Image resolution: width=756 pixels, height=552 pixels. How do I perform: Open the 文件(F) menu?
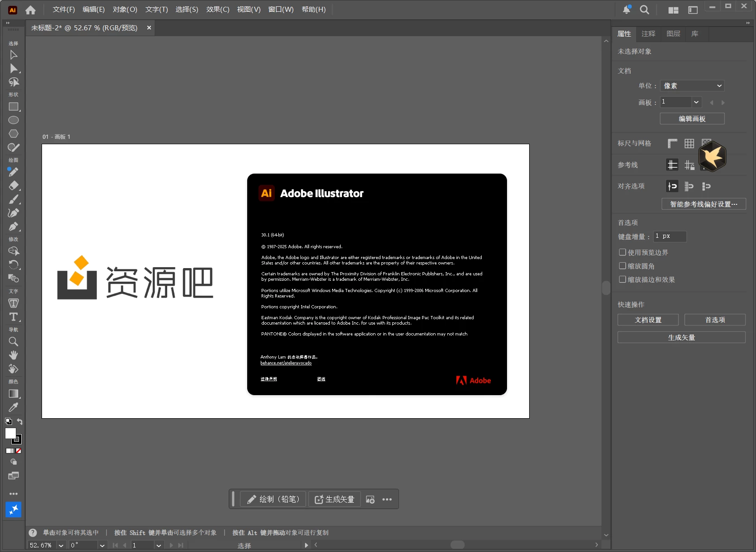[63, 9]
